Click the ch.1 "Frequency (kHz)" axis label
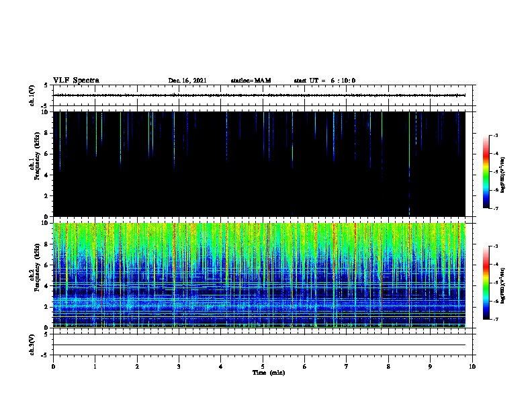 tap(37, 156)
